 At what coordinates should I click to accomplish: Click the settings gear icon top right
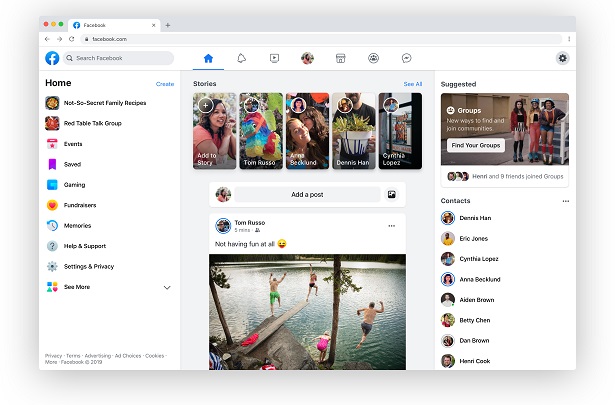(563, 58)
